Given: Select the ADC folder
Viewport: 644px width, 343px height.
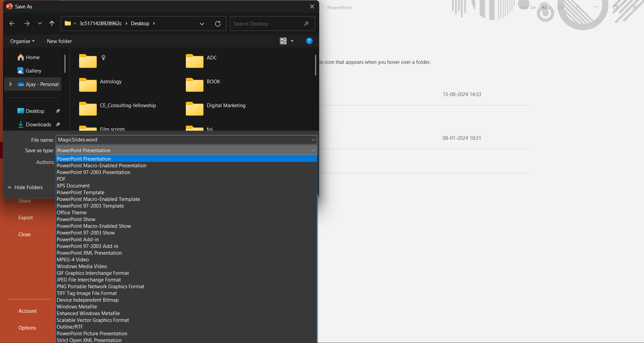Looking at the screenshot, I should pos(202,60).
